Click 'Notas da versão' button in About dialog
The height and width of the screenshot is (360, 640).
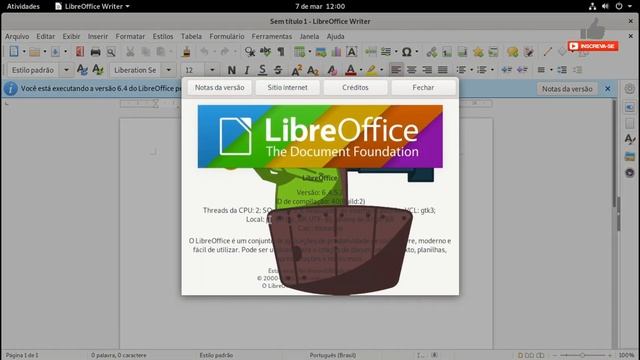219,87
